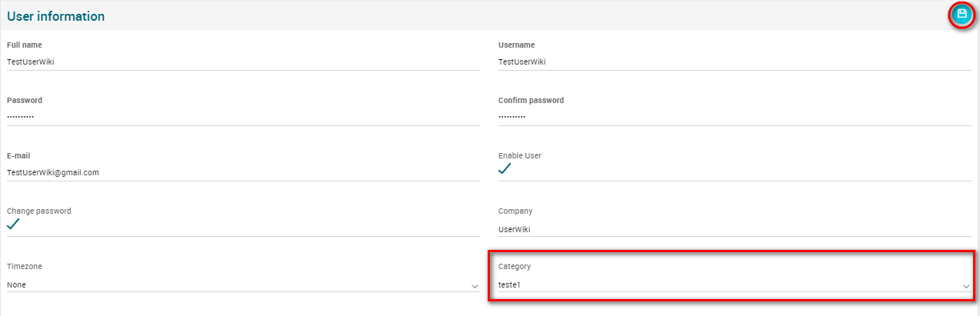Click into the Password field
The height and width of the screenshot is (316, 980).
pyautogui.click(x=242, y=117)
